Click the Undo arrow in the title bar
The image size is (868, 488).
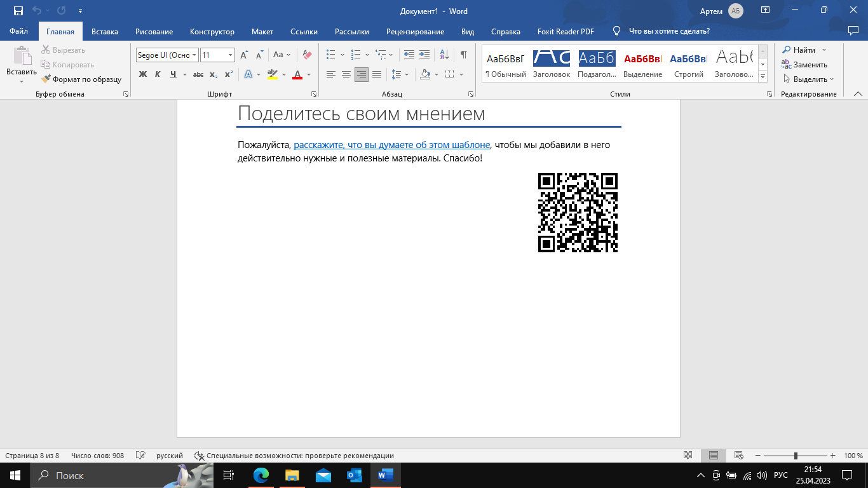coord(36,11)
